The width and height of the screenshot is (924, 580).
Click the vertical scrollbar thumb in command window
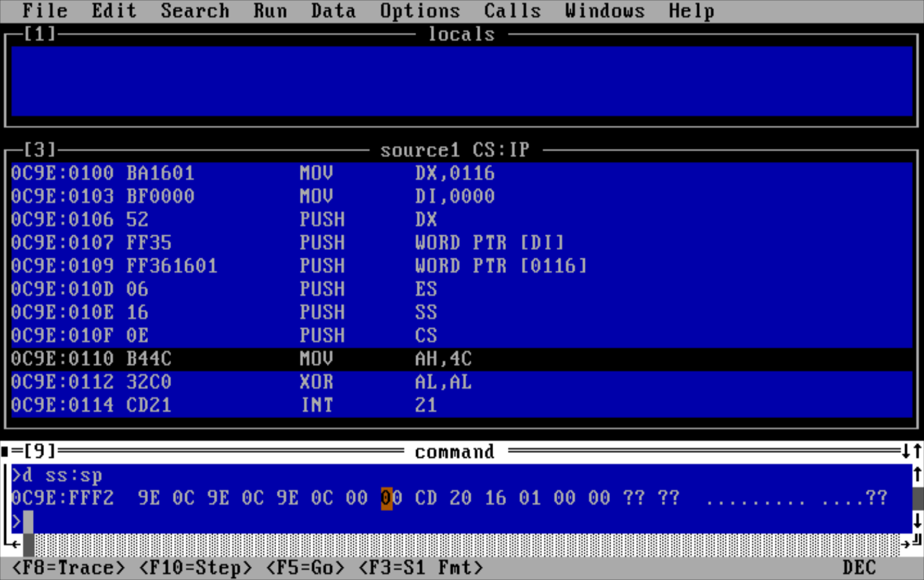pos(918,498)
